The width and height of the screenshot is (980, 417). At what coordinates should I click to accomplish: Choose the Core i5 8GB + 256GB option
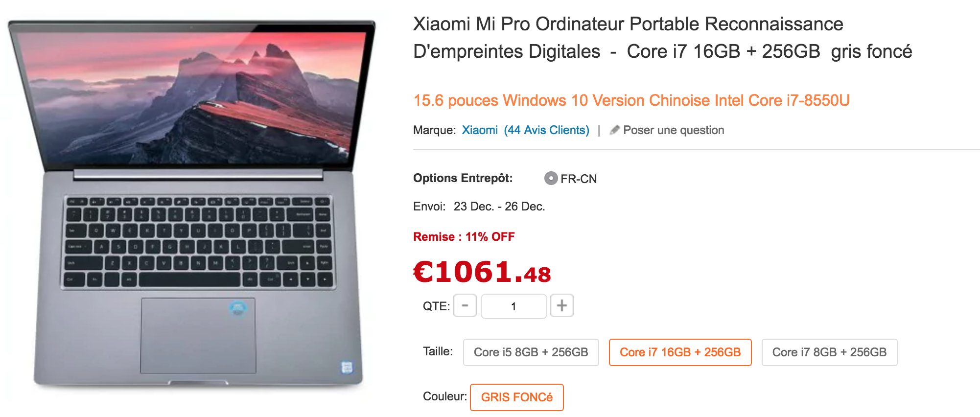[531, 352]
